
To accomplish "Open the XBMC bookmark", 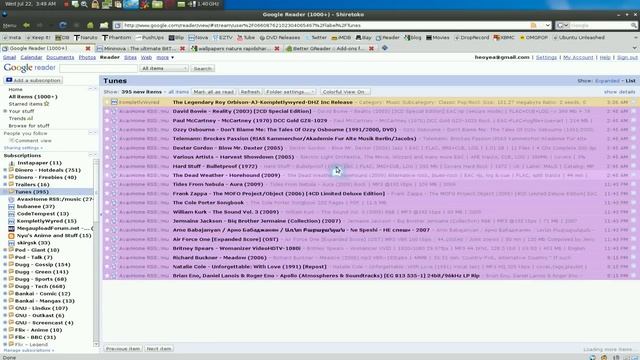I will tap(504, 38).
